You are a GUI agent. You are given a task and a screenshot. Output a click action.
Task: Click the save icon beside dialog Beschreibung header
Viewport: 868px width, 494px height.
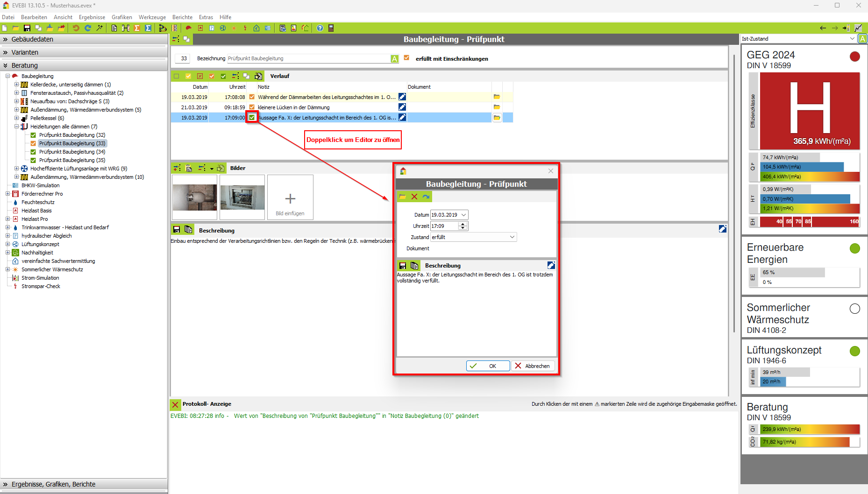click(402, 266)
